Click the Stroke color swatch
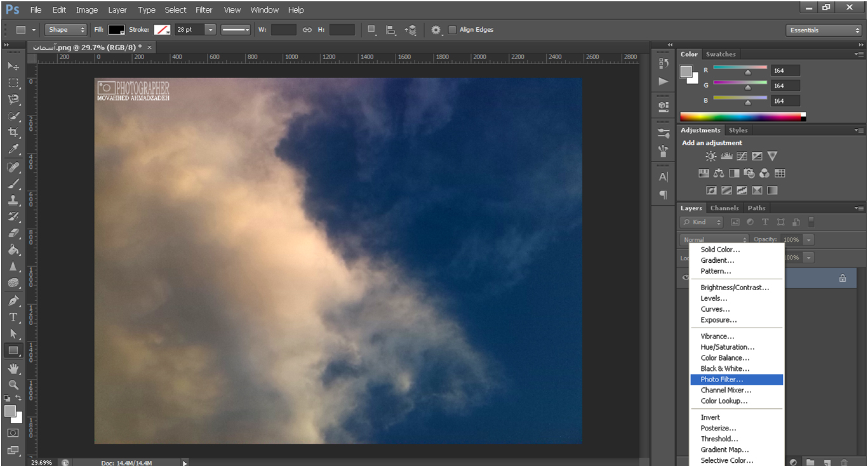Screen dimensions: 868x466 click(x=162, y=30)
